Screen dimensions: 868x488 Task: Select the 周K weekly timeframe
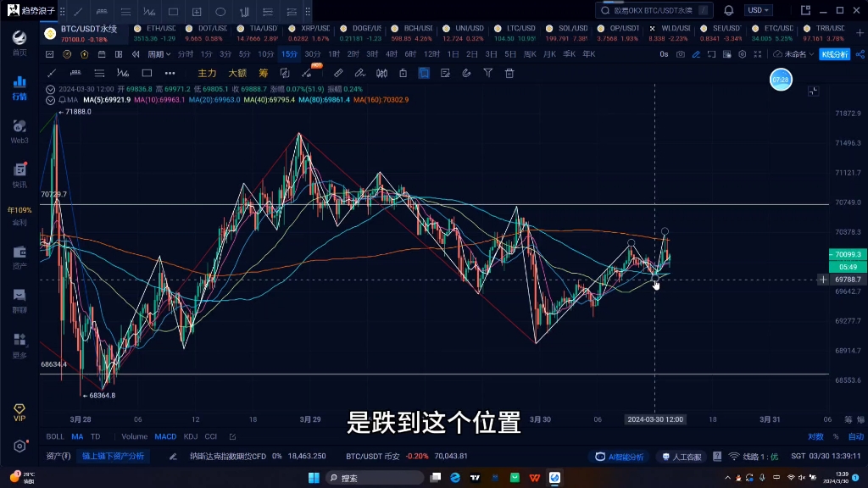tap(530, 54)
